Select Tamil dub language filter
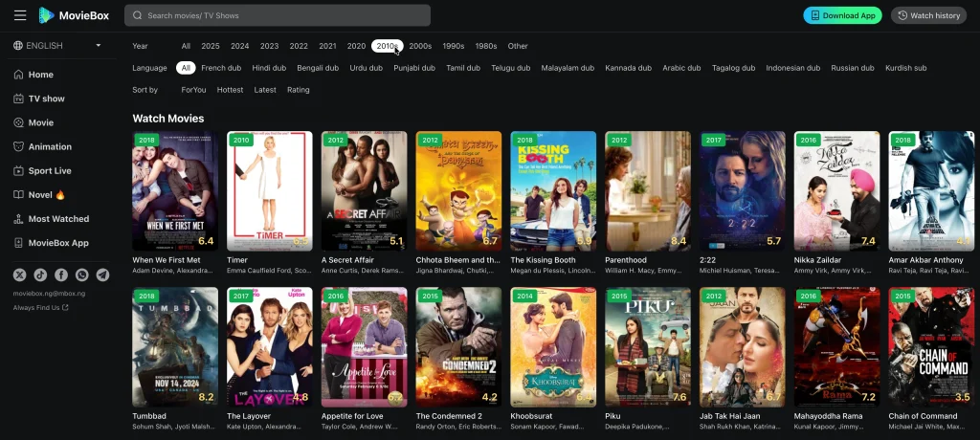 (x=463, y=68)
